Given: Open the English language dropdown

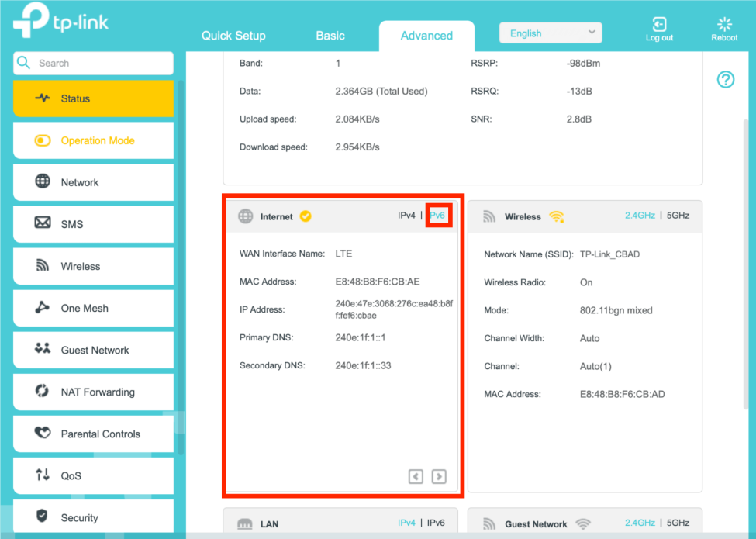Looking at the screenshot, I should click(551, 33).
